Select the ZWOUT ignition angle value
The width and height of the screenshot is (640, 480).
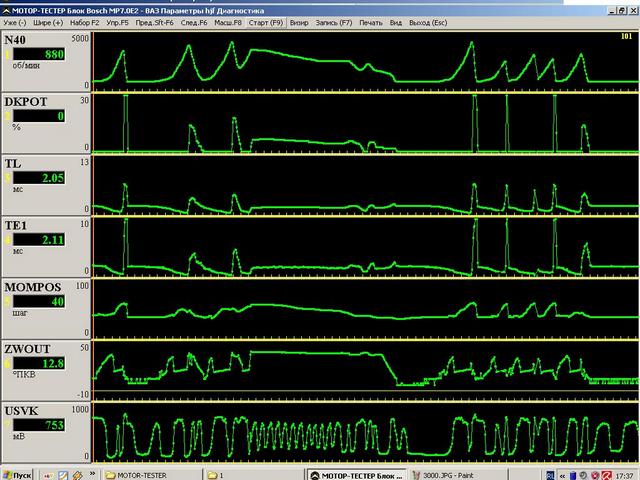(43, 363)
